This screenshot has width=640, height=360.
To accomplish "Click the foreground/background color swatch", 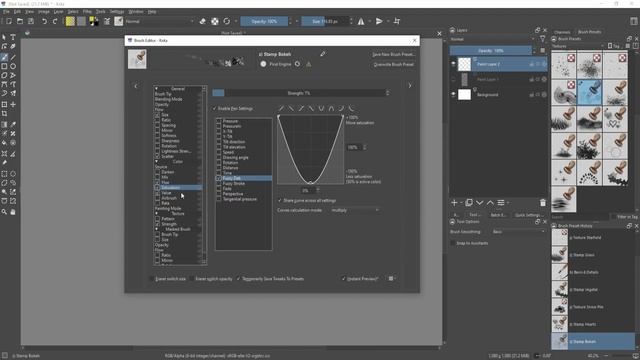I will [94, 21].
